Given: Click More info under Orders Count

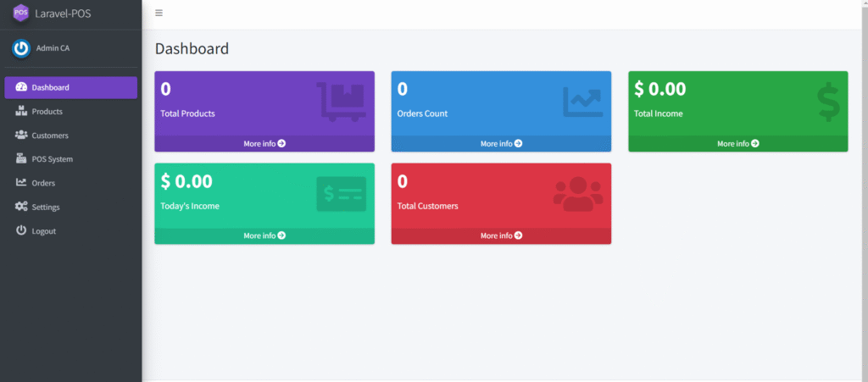Looking at the screenshot, I should (501, 144).
